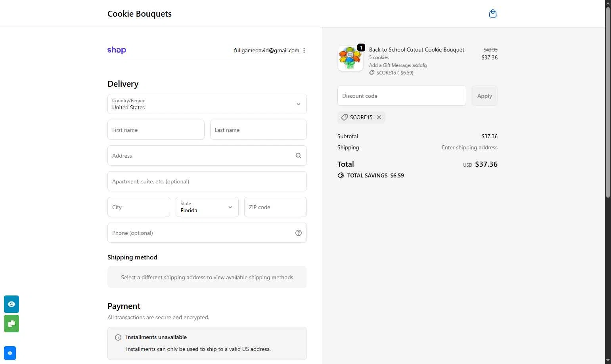Screen dimensions: 611x364
Task: Click the SCORE15 tag icon in pill
Action: point(344,117)
